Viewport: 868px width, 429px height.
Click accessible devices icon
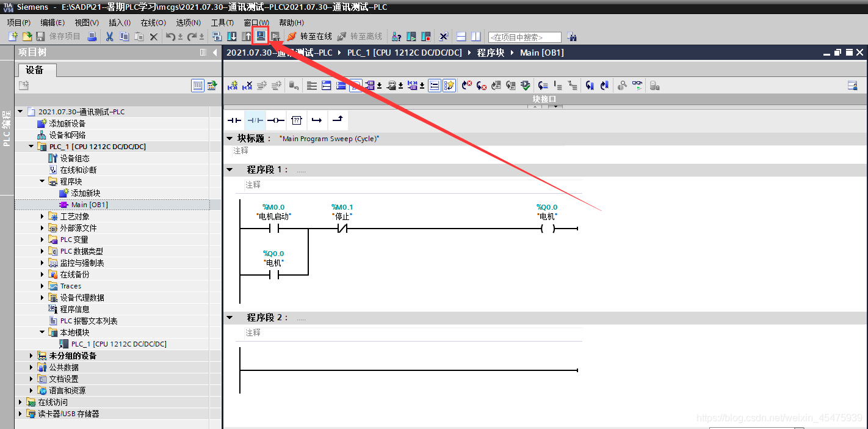[396, 37]
